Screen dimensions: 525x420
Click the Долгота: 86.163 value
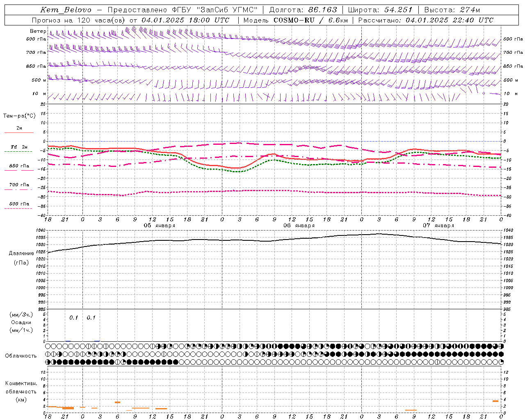click(303, 10)
